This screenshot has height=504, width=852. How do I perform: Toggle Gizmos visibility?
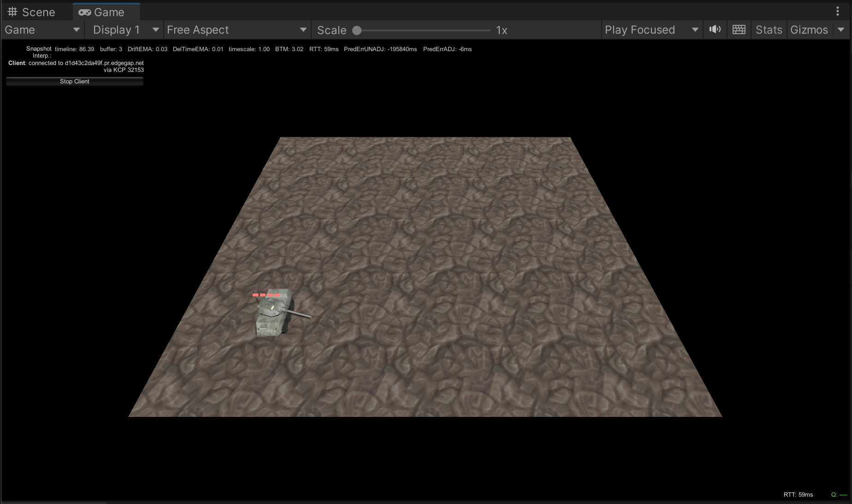pyautogui.click(x=809, y=30)
